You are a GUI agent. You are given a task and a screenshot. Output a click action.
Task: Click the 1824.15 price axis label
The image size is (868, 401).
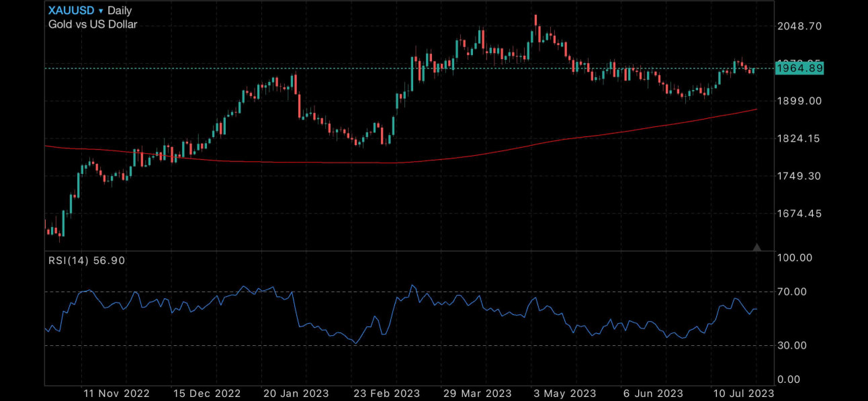799,138
